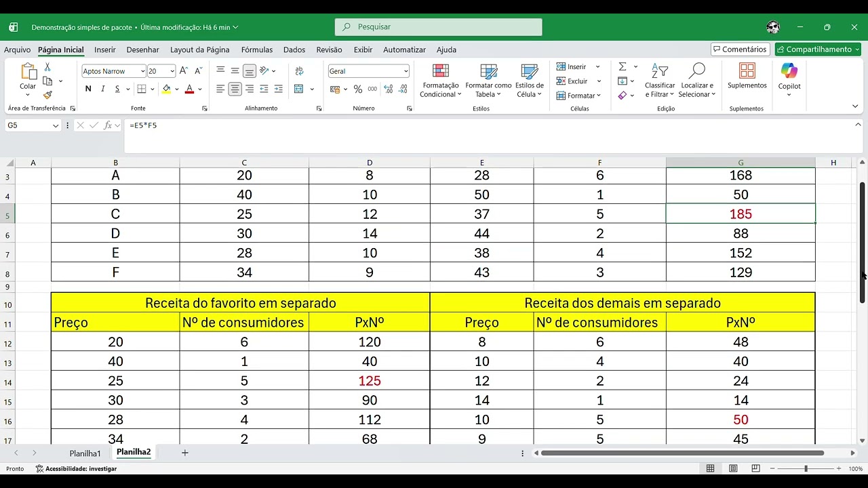This screenshot has width=868, height=488.
Task: Open the Comentários pane button
Action: click(739, 49)
